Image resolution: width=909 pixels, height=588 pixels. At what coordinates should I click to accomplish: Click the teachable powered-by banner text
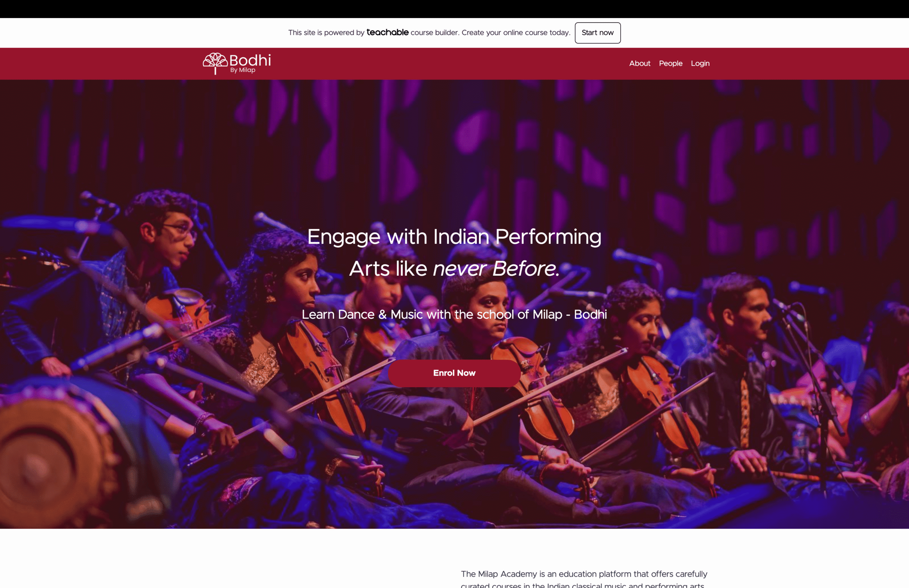pyautogui.click(x=429, y=33)
